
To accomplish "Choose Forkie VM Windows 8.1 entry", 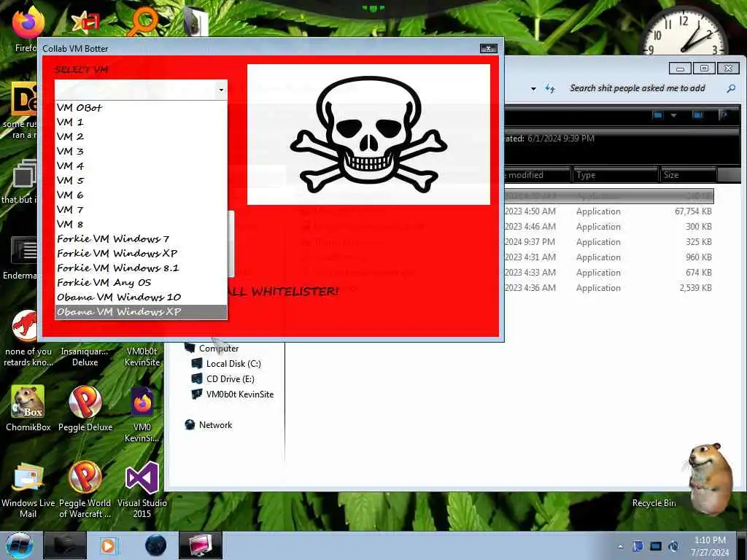I will [x=141, y=268].
